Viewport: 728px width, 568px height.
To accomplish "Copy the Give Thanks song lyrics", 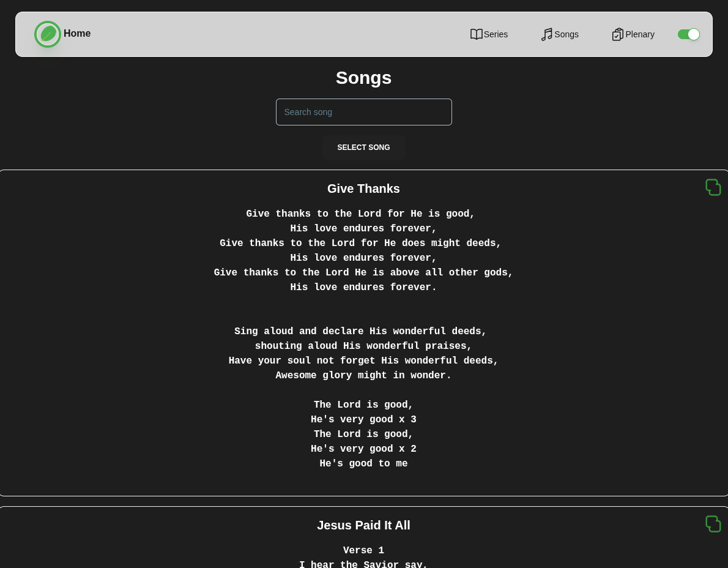I will coord(713,187).
